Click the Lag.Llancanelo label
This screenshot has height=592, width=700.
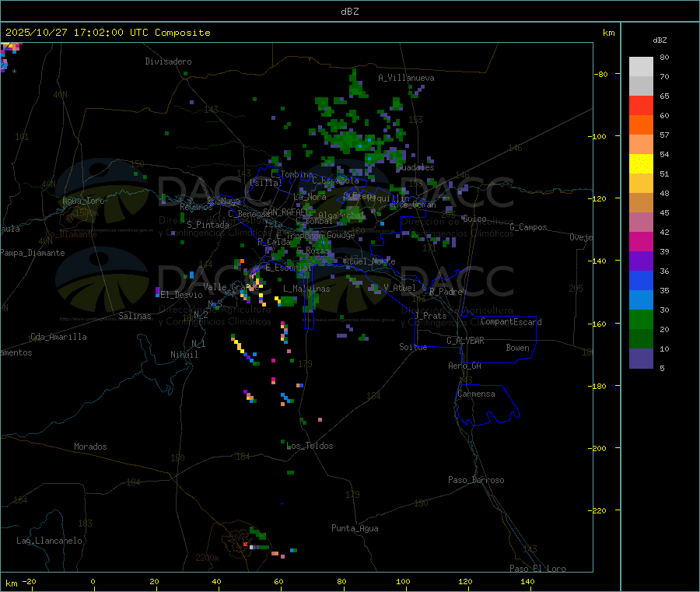tap(50, 541)
